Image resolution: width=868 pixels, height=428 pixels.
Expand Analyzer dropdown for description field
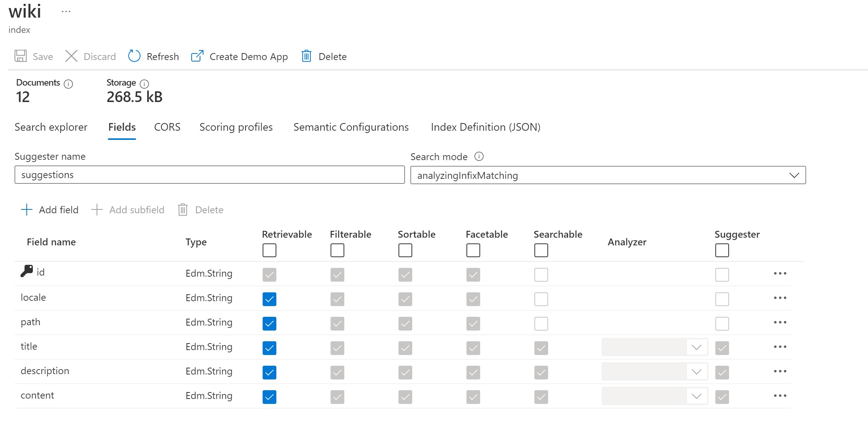[x=655, y=371]
